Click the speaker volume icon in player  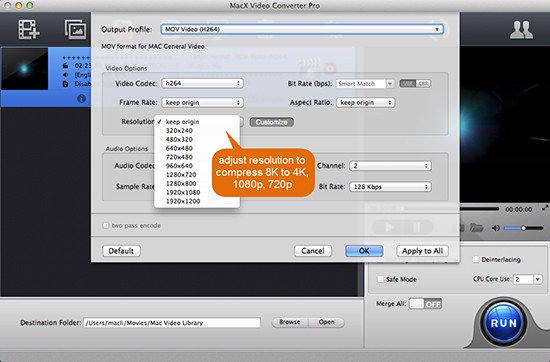point(496,228)
